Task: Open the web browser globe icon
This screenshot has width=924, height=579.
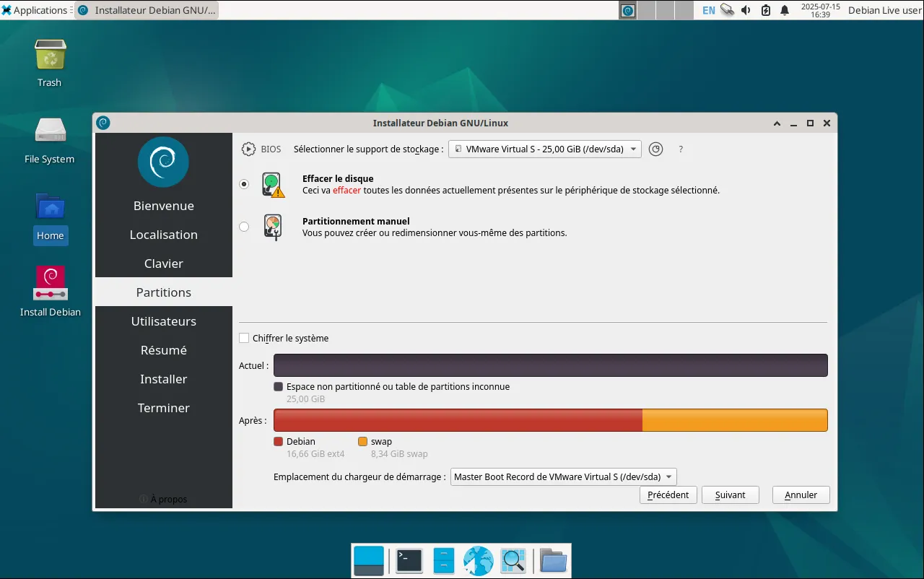Action: click(x=478, y=560)
